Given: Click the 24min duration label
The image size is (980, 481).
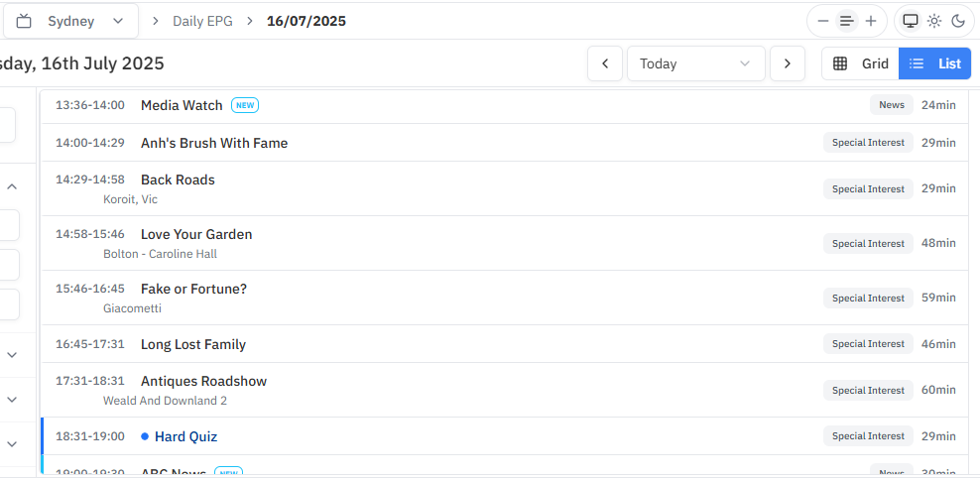Looking at the screenshot, I should pos(938,105).
